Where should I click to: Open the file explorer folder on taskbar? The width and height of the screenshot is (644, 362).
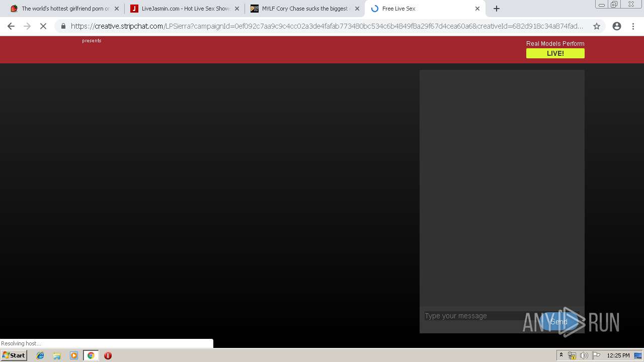57,355
